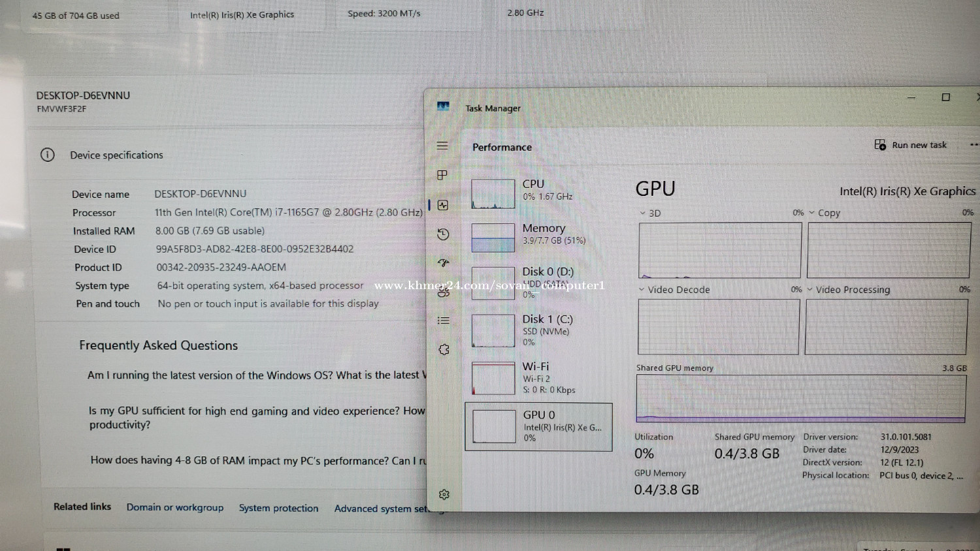Open the Task Manager hamburger navigation menu

pos(442,146)
